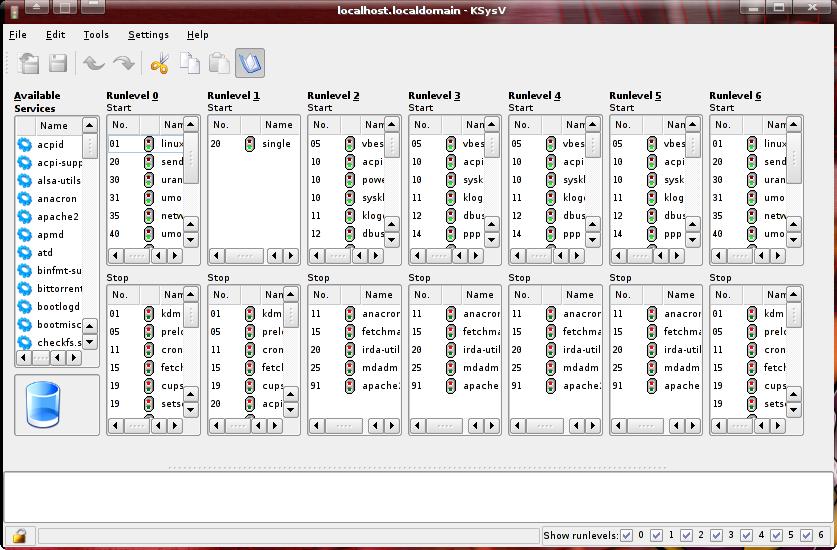
Task: Select the 'single' service in Runlevel 1 Start
Action: [276, 144]
